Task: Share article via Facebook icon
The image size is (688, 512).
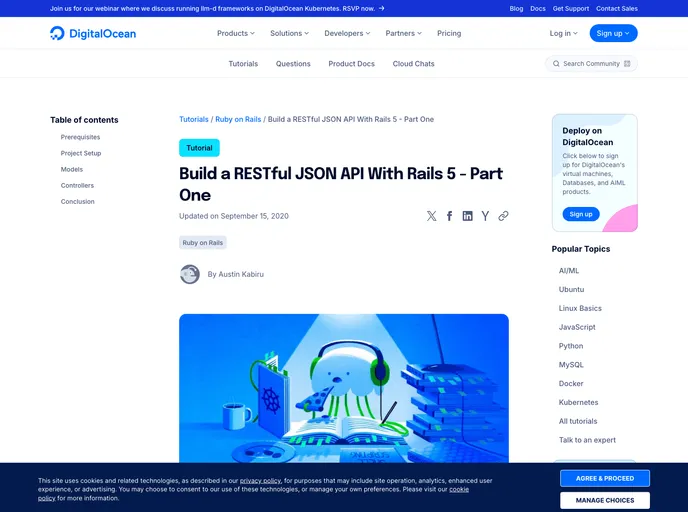Action: click(x=449, y=216)
